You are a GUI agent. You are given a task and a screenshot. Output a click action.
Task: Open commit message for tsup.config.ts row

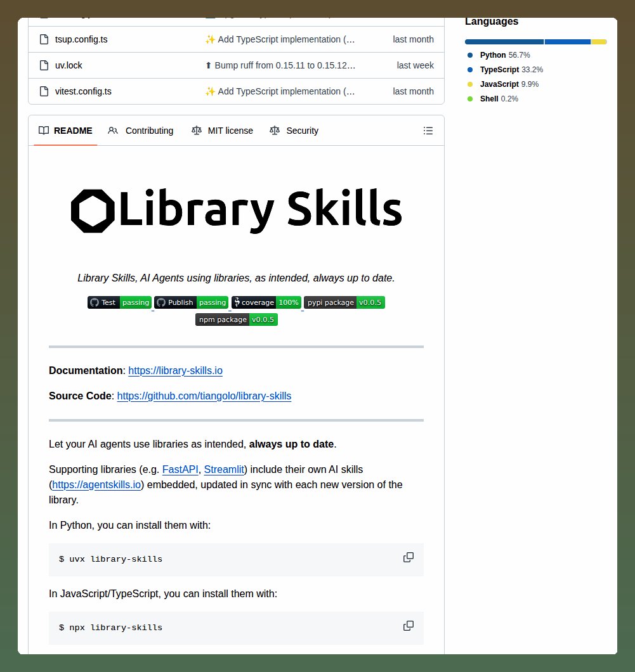point(280,39)
